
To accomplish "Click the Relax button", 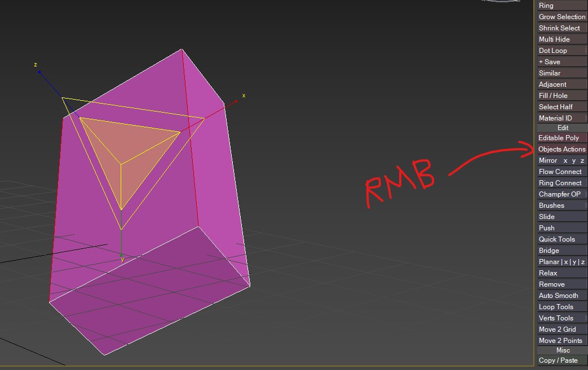I will 562,273.
